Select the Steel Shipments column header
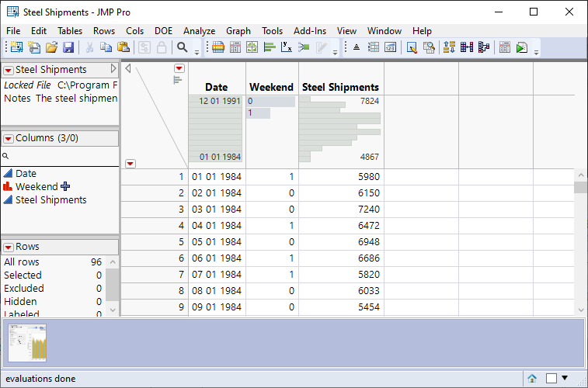Viewport: 588px width, 388px height. pos(340,87)
